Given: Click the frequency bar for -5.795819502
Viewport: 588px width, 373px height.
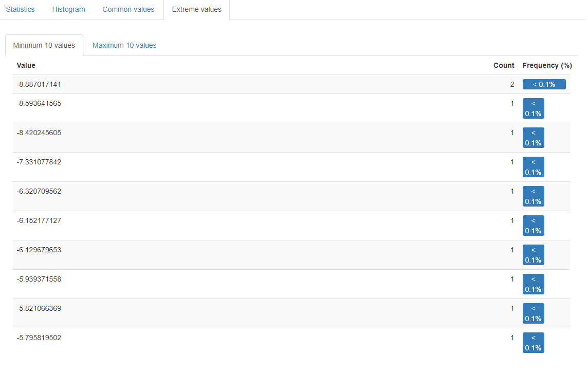Looking at the screenshot, I should (533, 342).
